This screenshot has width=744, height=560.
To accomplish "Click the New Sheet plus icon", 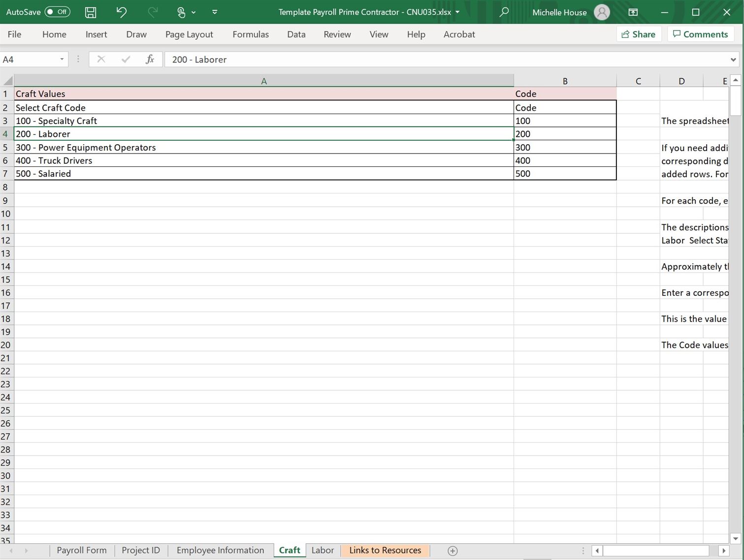I will point(453,551).
